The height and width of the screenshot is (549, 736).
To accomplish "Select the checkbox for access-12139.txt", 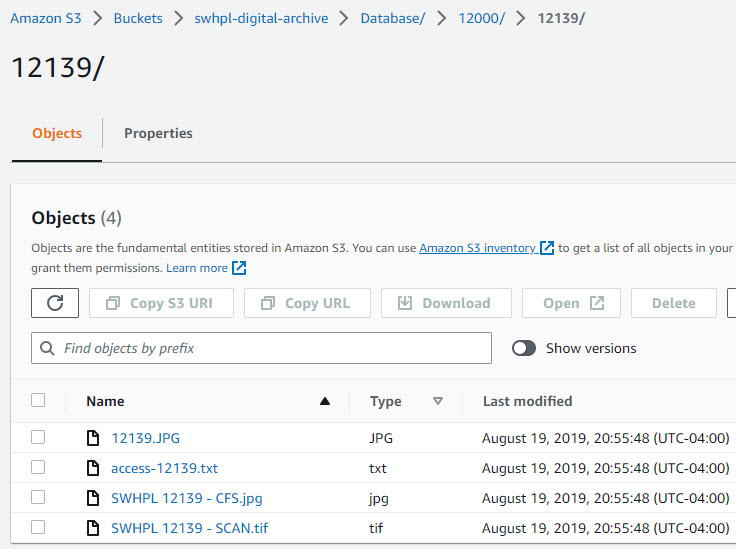I will pos(38,467).
